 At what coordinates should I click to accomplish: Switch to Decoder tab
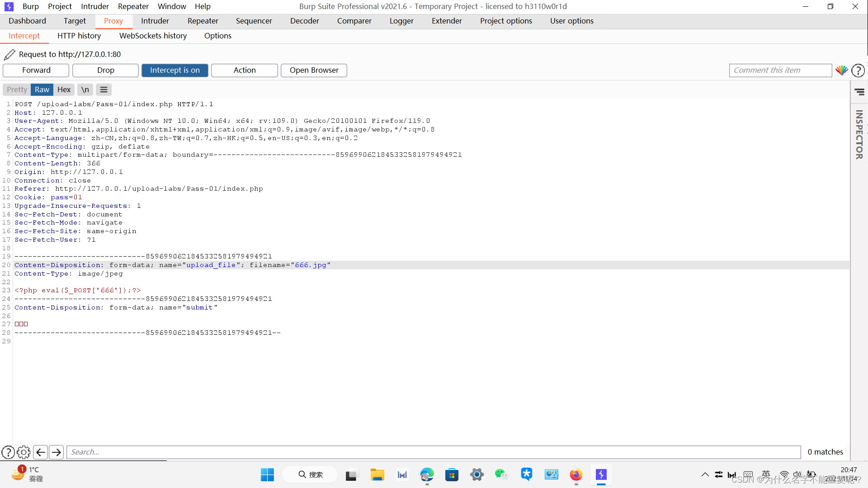pyautogui.click(x=305, y=21)
